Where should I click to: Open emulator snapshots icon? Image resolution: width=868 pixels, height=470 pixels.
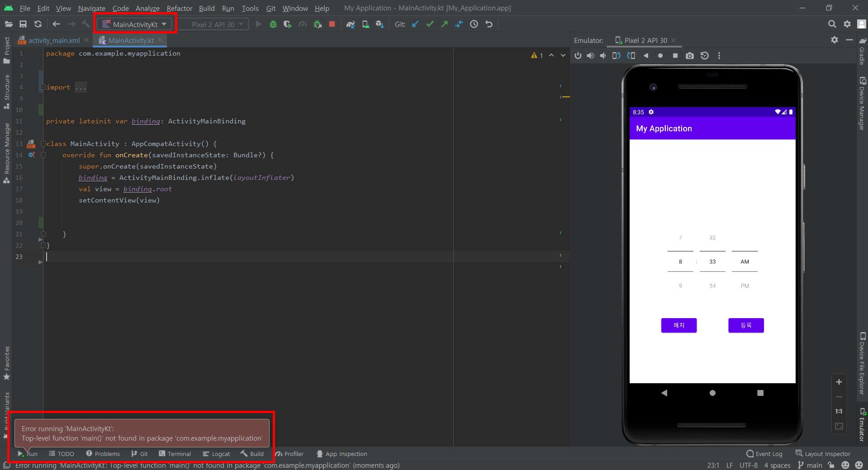[x=705, y=56]
